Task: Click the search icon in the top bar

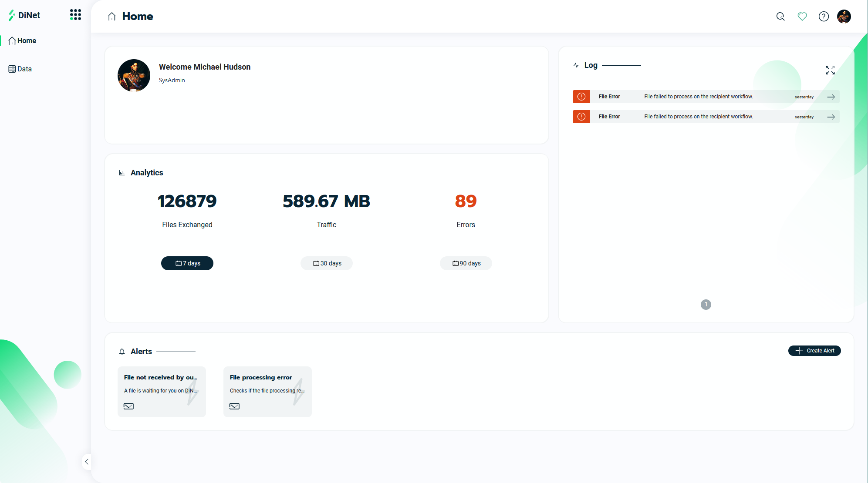Action: click(780, 16)
